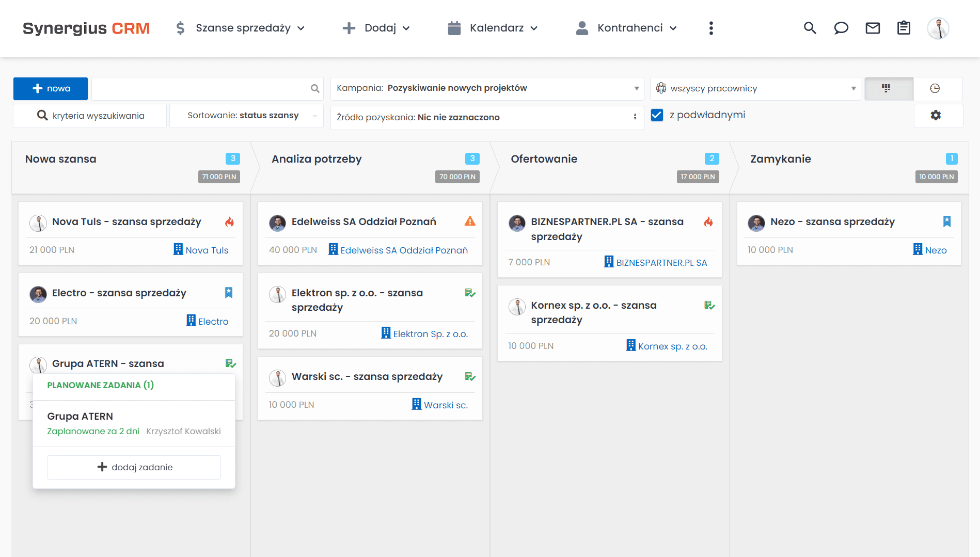Open the mail envelope icon
The image size is (980, 557).
[x=873, y=28]
